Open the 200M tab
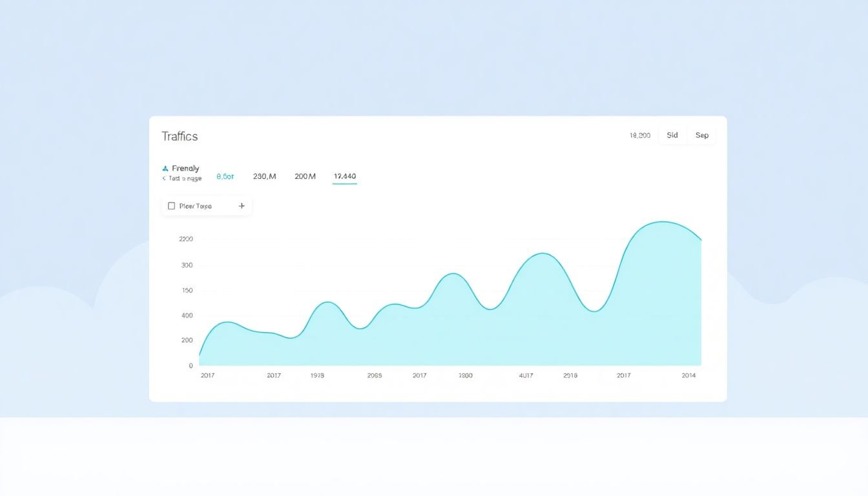Viewport: 868px width, 496px height. pyautogui.click(x=305, y=176)
